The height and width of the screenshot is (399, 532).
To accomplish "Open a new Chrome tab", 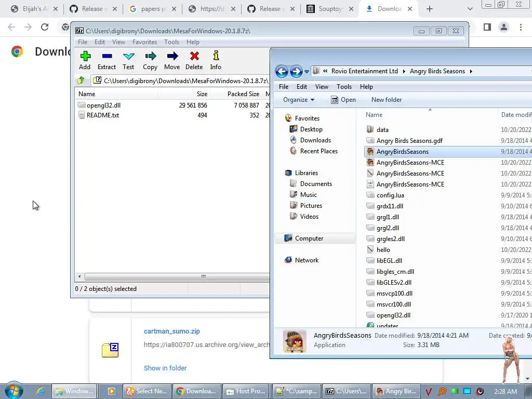I will coord(430,9).
